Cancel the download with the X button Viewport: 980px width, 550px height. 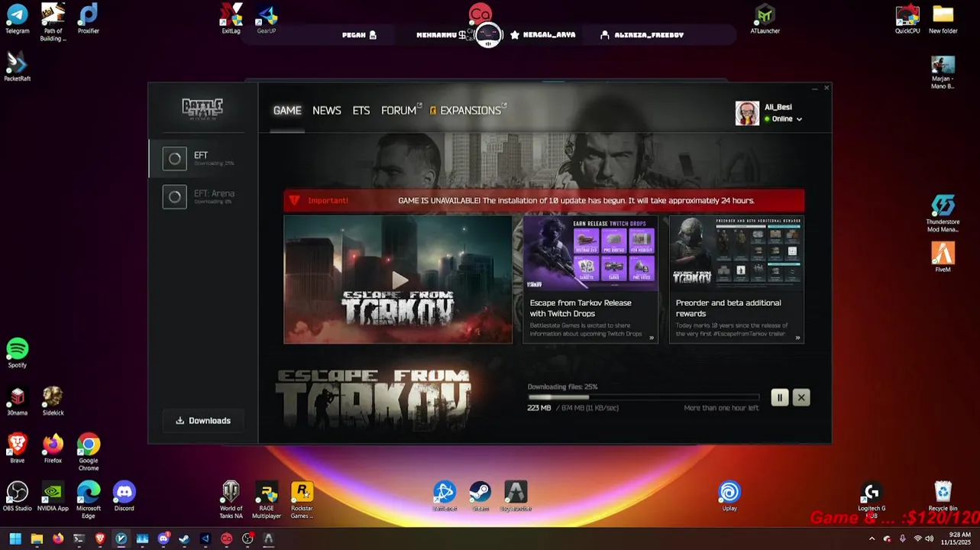800,397
